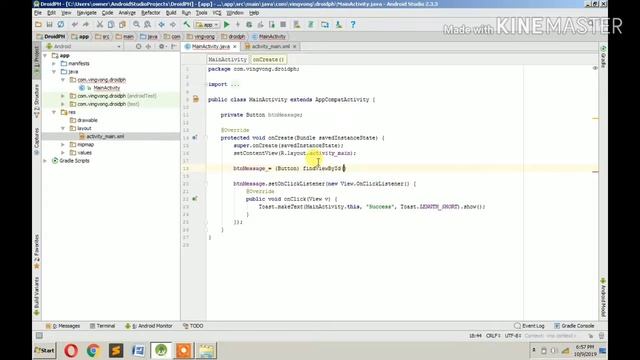This screenshot has height=360, width=640.
Task: Click the Debug app bug icon
Action: tap(249, 25)
